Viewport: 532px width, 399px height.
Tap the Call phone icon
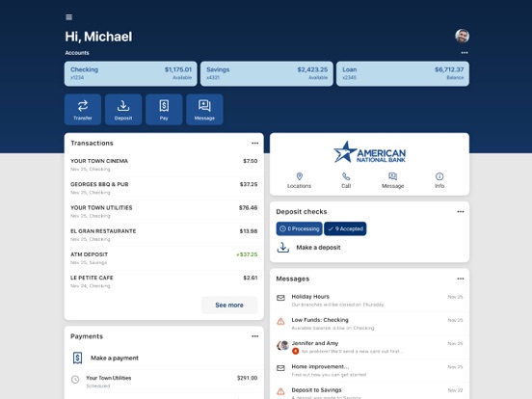[346, 176]
